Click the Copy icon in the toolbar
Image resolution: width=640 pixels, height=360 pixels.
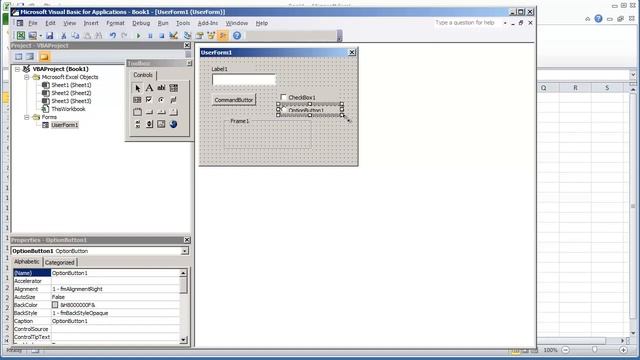pyautogui.click(x=75, y=36)
